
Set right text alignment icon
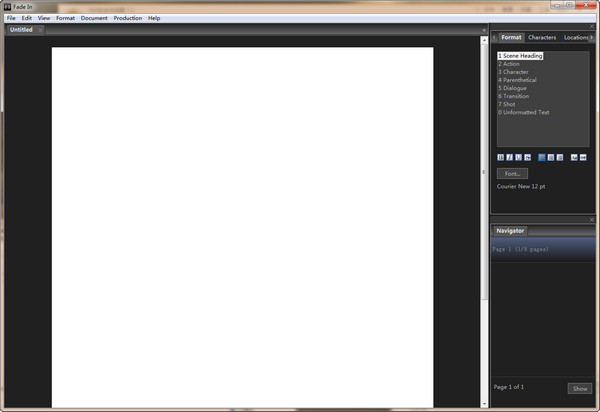pyautogui.click(x=559, y=157)
